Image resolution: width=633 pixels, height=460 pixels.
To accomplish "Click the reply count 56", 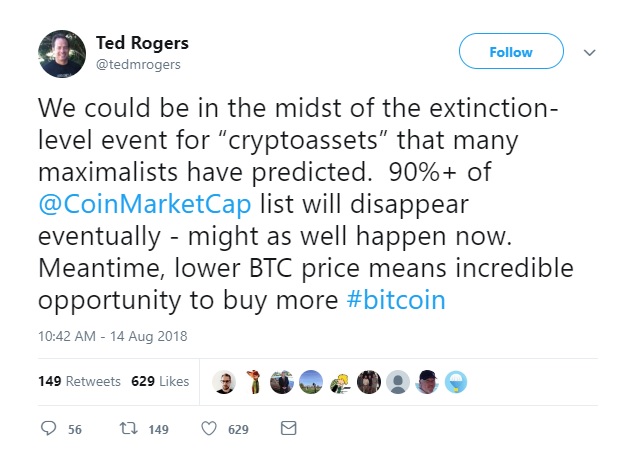I will coord(75,429).
